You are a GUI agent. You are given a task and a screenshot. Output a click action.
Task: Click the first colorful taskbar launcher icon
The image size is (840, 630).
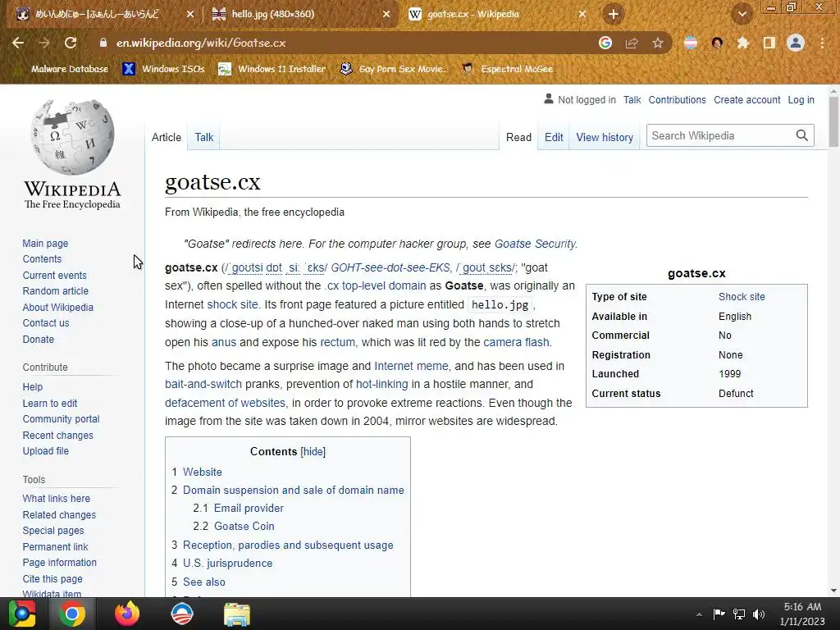(22, 614)
